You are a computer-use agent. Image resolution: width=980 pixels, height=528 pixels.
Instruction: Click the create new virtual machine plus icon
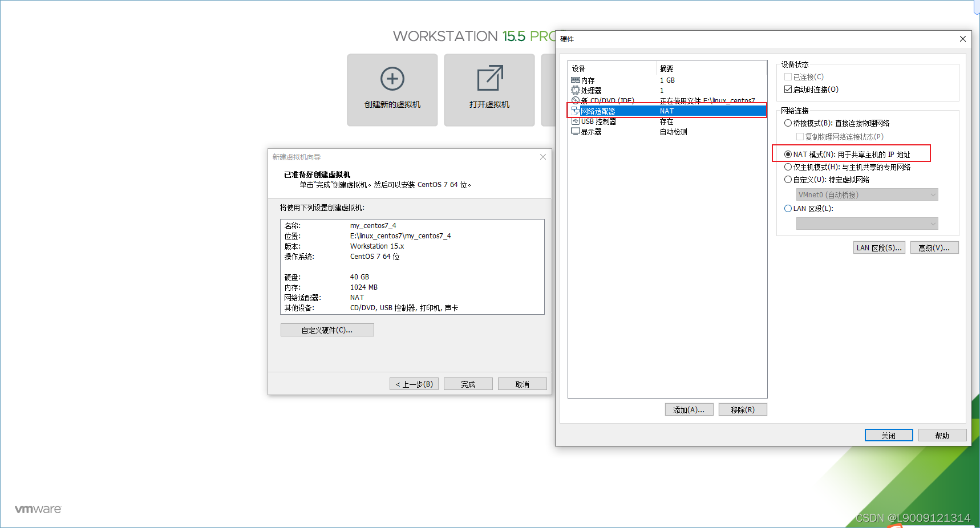tap(392, 79)
